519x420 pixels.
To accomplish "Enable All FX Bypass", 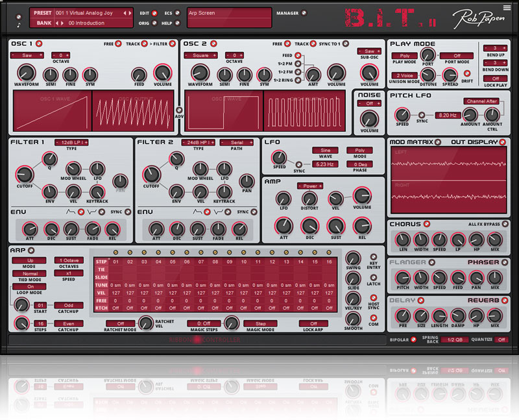I will click(505, 224).
